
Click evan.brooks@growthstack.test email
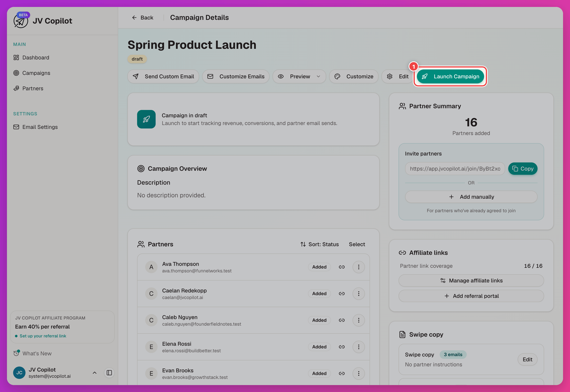point(195,377)
